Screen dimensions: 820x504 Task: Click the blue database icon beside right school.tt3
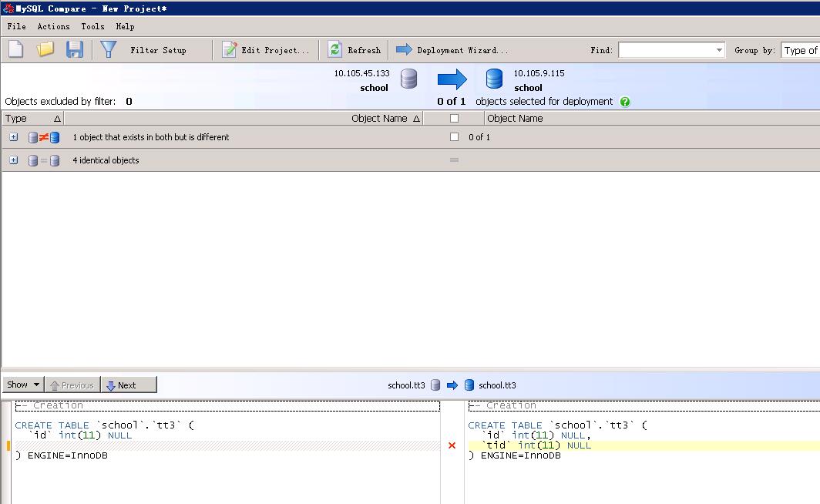click(x=469, y=385)
